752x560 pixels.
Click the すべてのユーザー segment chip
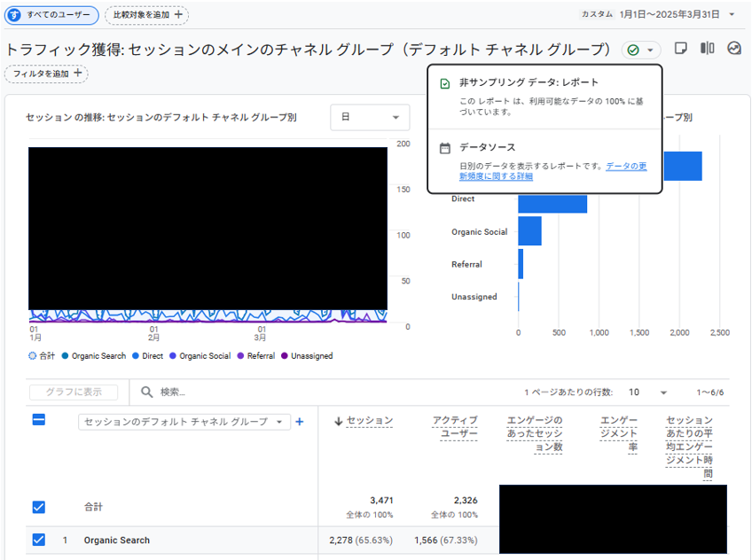pyautogui.click(x=51, y=15)
